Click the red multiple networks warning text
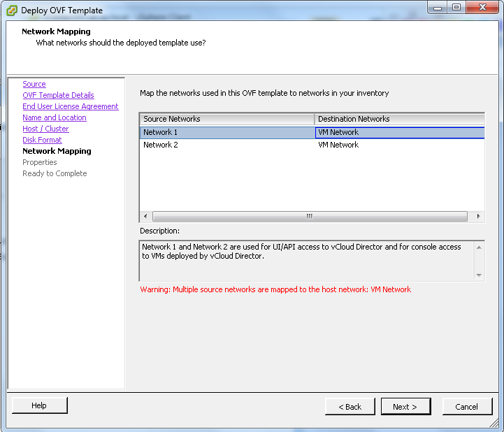The image size is (504, 432). [275, 289]
